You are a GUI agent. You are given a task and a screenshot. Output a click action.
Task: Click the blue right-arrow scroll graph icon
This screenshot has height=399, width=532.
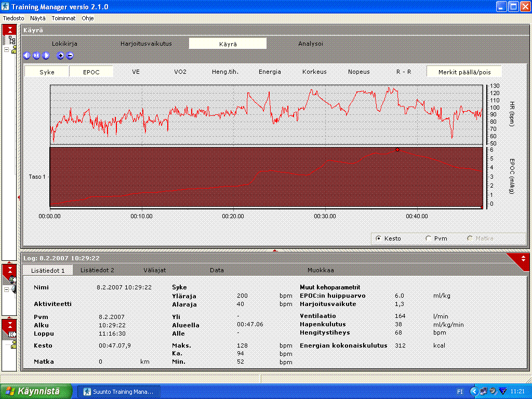(46, 56)
